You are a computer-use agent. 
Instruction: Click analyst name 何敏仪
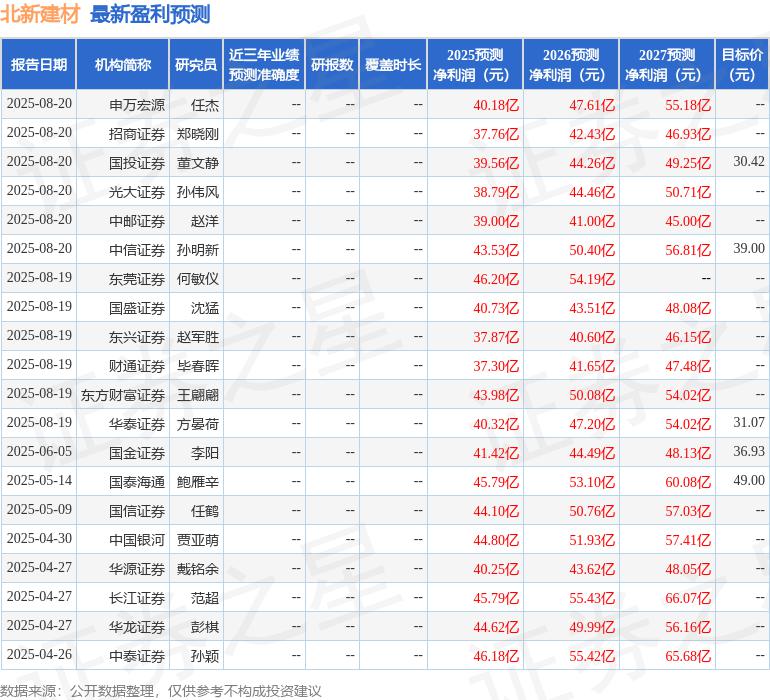(x=198, y=279)
